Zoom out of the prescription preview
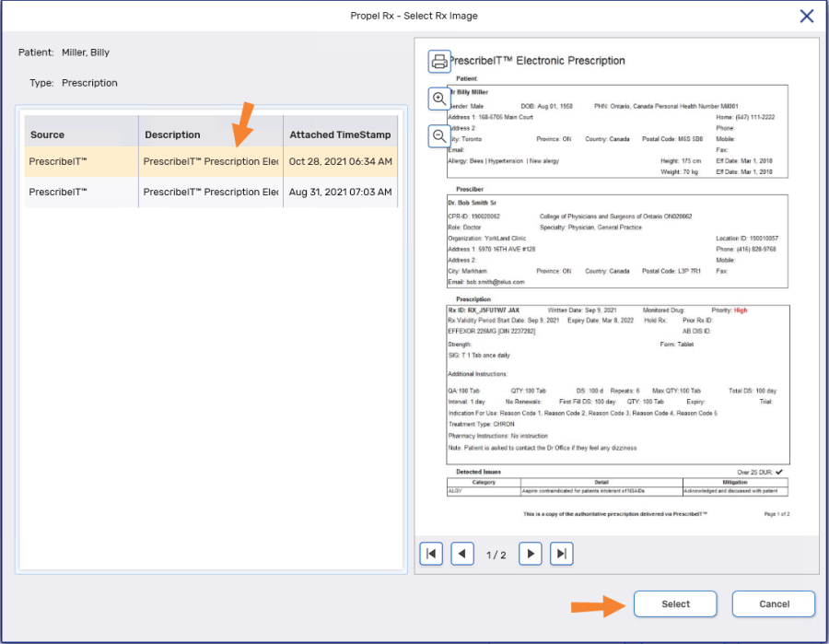 (439, 135)
